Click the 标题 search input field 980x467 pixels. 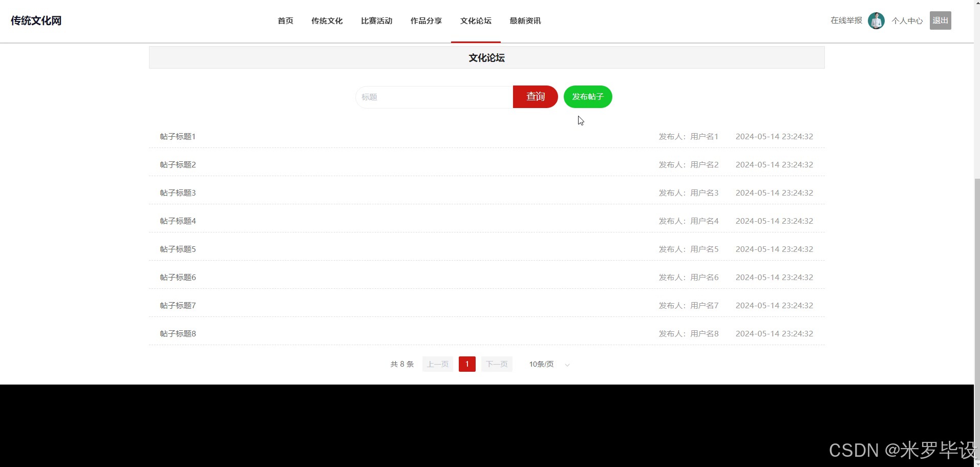434,96
